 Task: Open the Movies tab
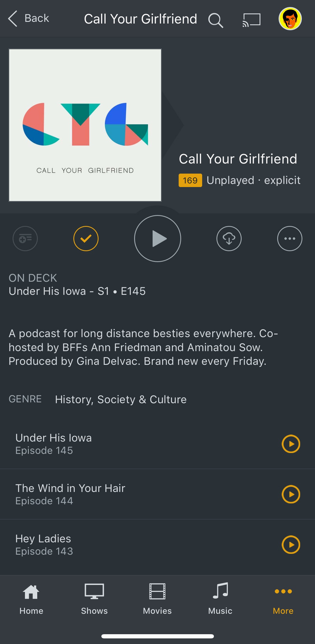[157, 599]
